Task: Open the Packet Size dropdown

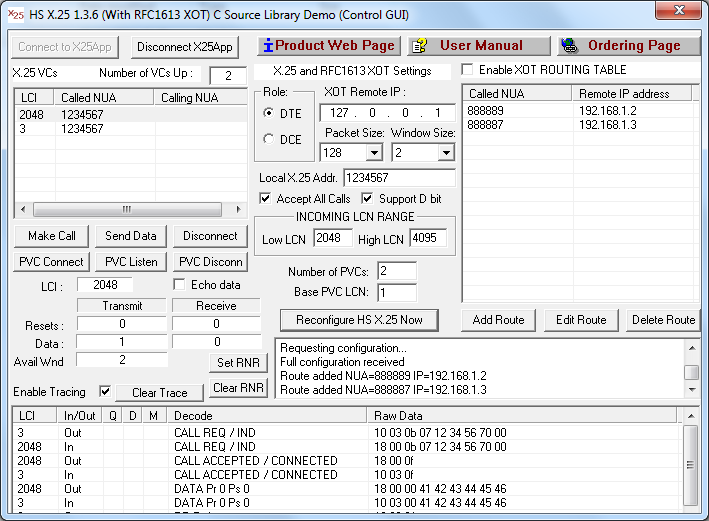Action: click(374, 153)
